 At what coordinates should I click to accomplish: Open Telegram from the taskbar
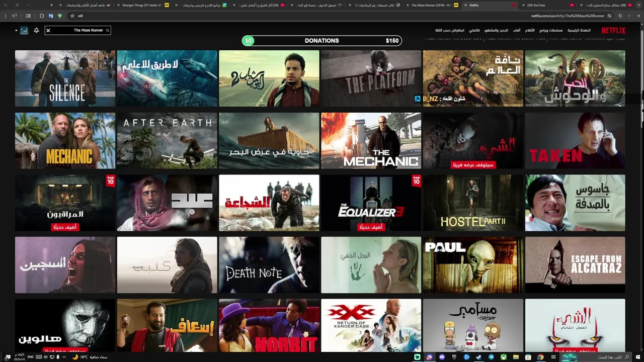[491, 357]
